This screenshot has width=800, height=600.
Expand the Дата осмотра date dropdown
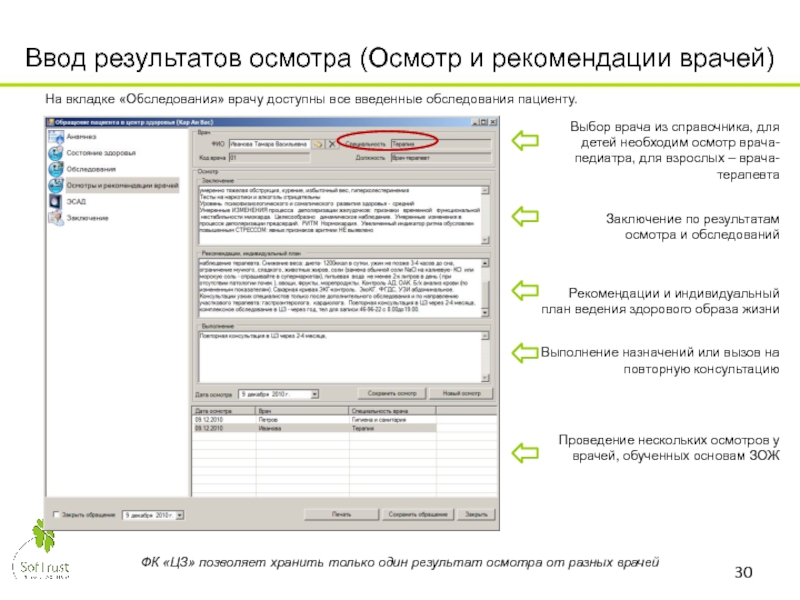point(315,394)
